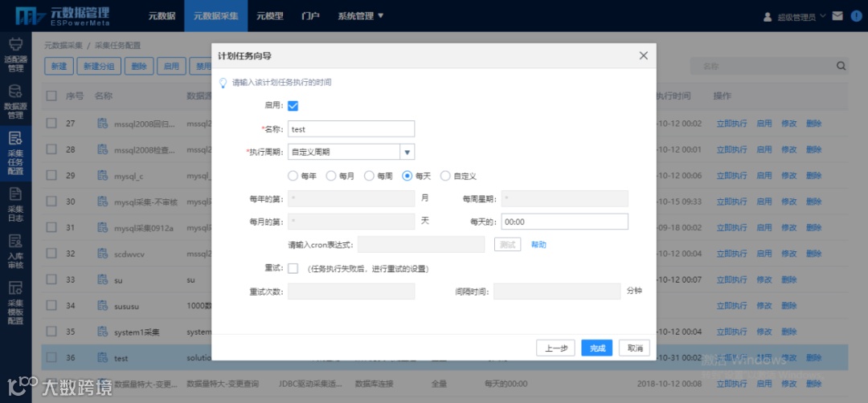868x403 pixels.
Task: Click the 超级管理员 user icon
Action: 768,17
